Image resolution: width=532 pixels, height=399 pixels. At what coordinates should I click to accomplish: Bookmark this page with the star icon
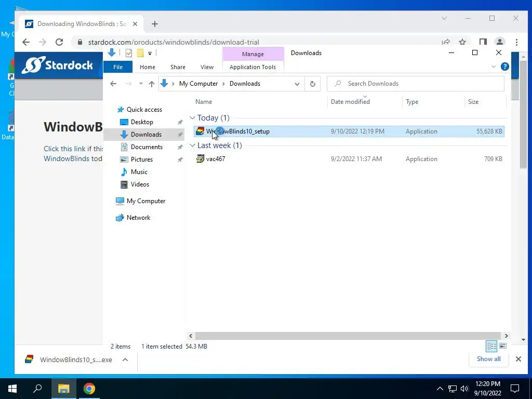tap(462, 42)
